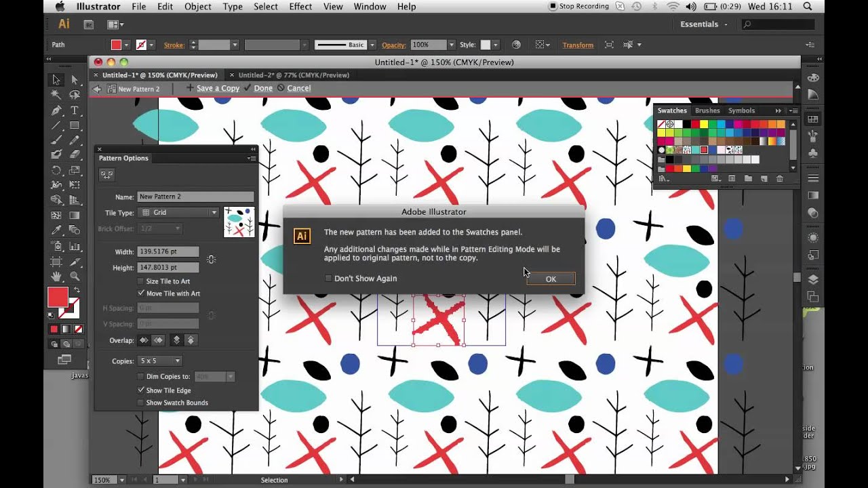Open the Basic brush definition dropdown
868x488 pixels.
(372, 45)
